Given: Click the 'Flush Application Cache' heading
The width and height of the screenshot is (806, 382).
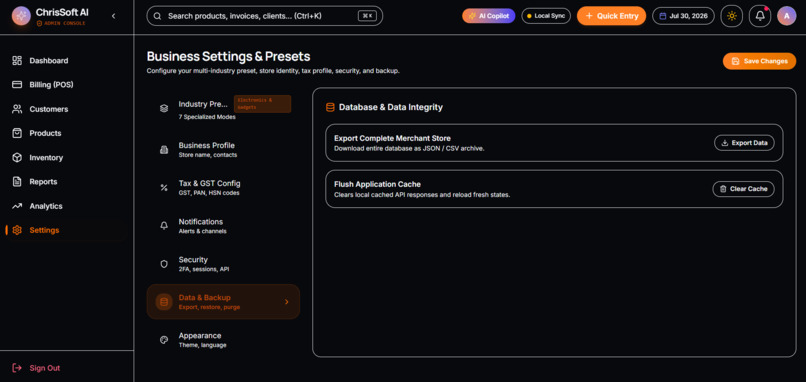Looking at the screenshot, I should click(x=377, y=184).
